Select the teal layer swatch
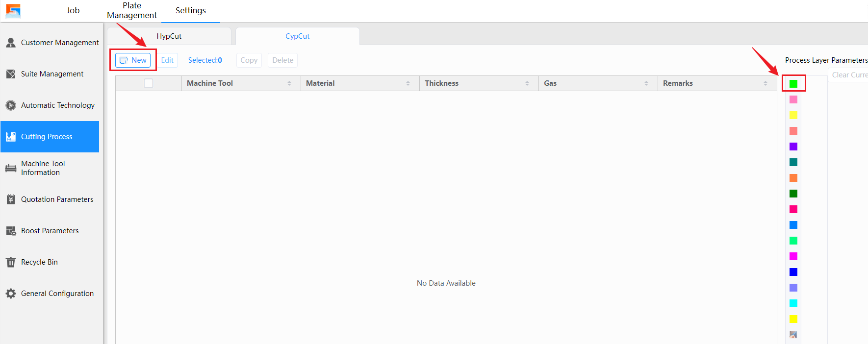This screenshot has height=344, width=868. tap(793, 162)
